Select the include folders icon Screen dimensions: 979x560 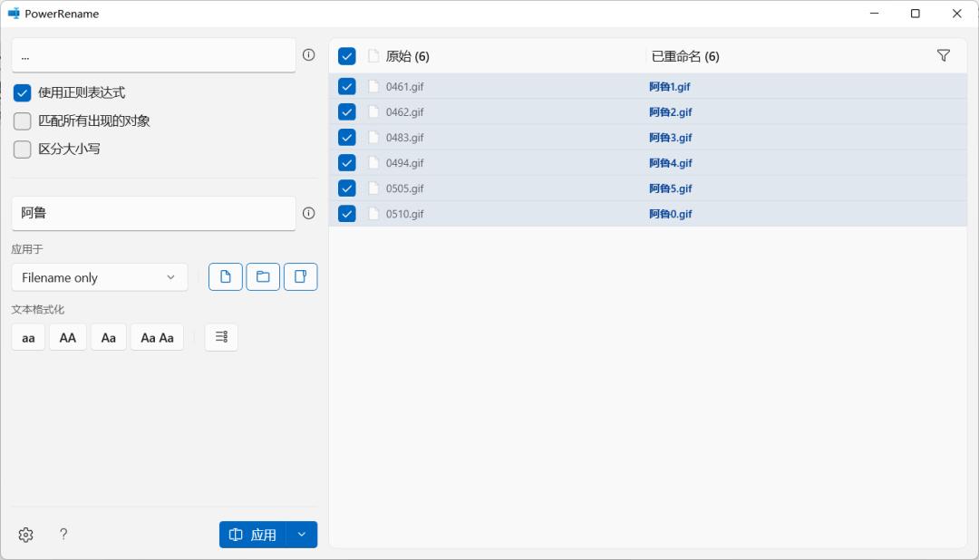click(x=263, y=276)
